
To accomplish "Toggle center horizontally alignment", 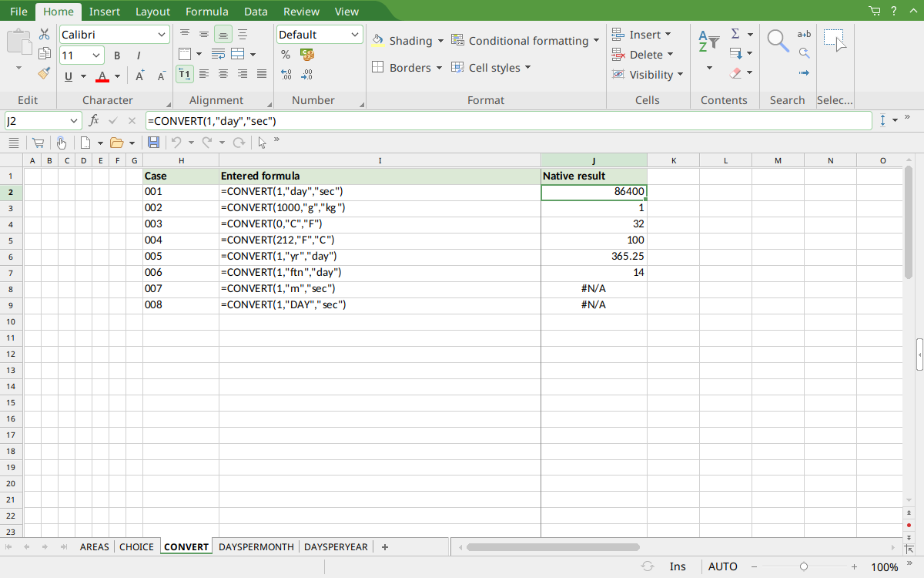I will pyautogui.click(x=223, y=74).
